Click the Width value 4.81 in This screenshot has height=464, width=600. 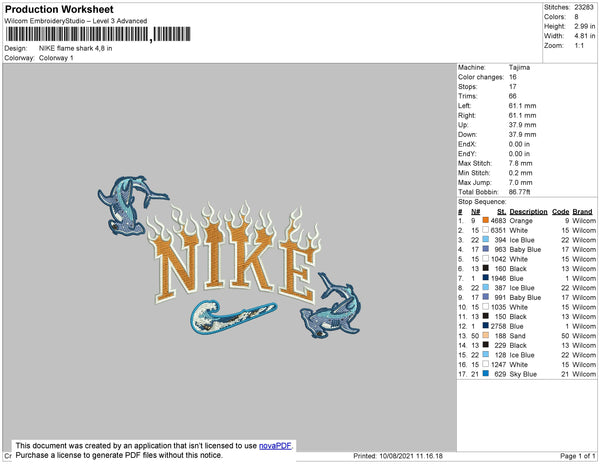coord(585,36)
